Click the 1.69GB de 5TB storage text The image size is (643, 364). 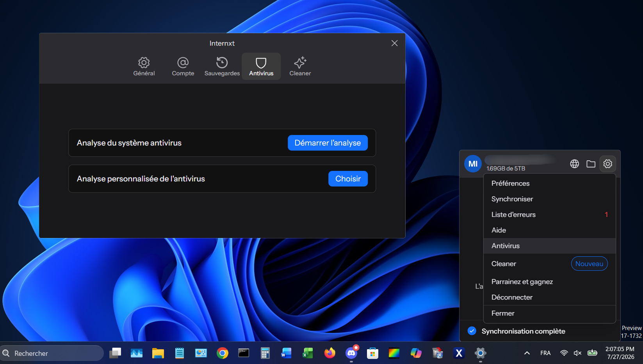506,169
